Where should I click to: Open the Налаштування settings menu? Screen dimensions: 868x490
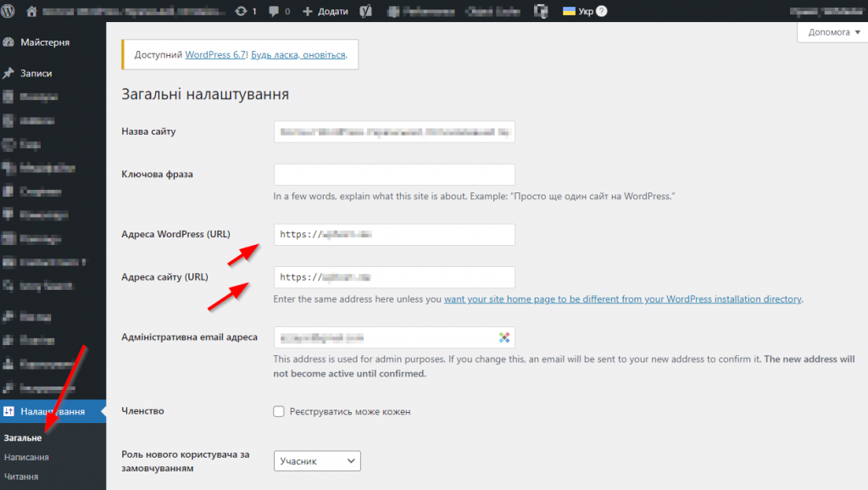point(53,411)
